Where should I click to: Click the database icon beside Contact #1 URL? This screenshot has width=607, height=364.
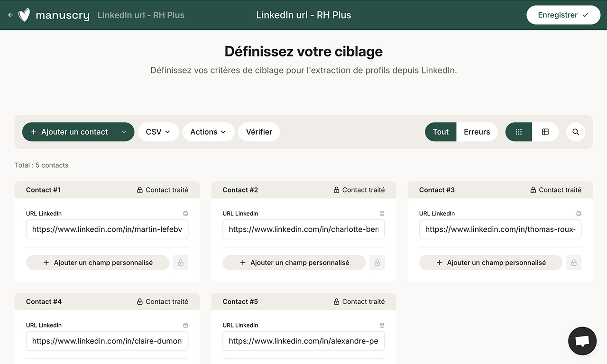pyautogui.click(x=185, y=213)
